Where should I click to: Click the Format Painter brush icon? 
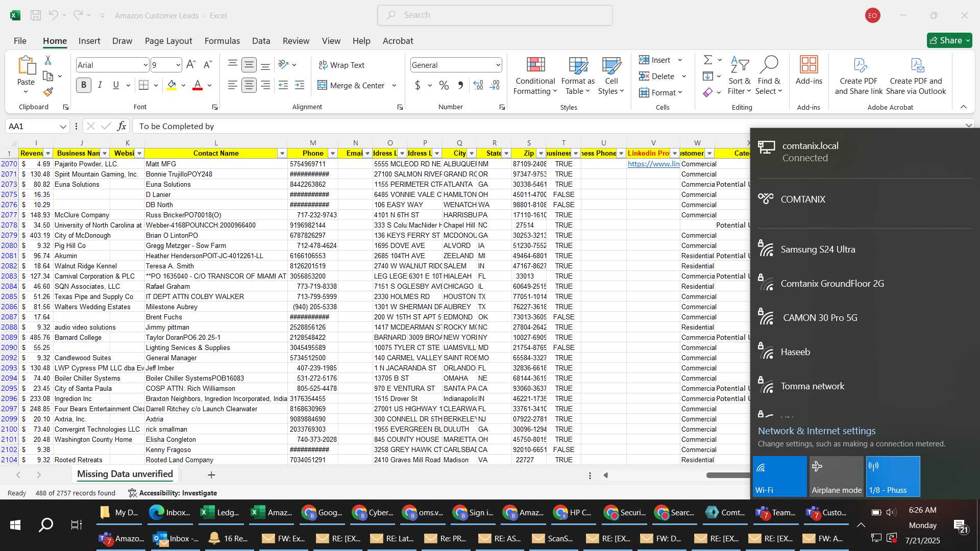[x=48, y=92]
